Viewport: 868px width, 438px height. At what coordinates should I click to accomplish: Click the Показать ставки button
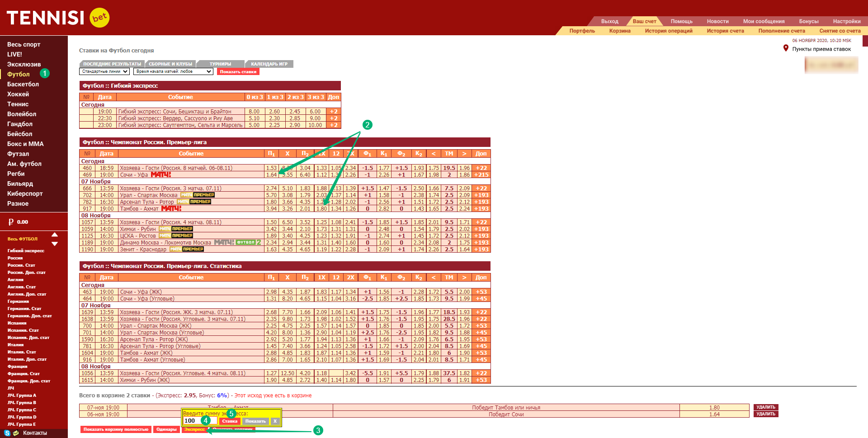click(x=238, y=72)
